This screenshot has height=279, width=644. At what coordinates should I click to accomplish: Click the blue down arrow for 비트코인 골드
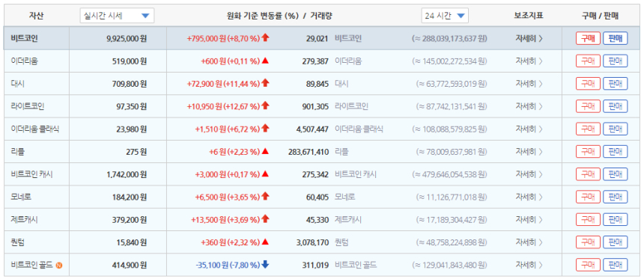point(265,265)
